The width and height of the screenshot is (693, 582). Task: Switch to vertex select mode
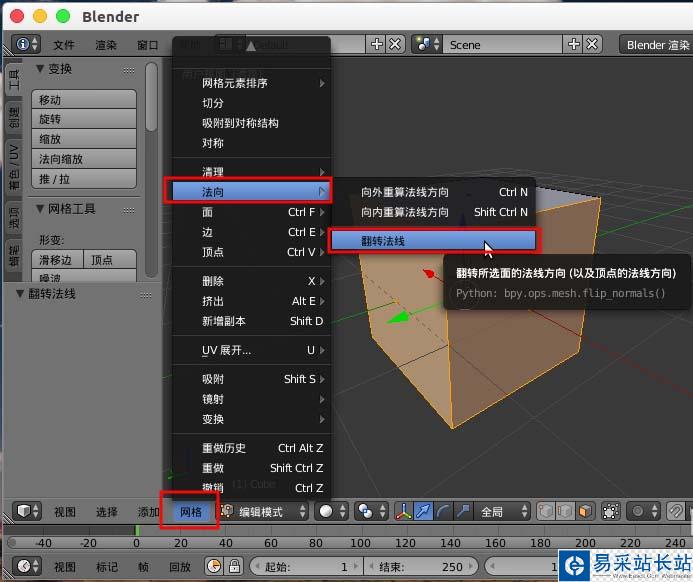[x=546, y=511]
